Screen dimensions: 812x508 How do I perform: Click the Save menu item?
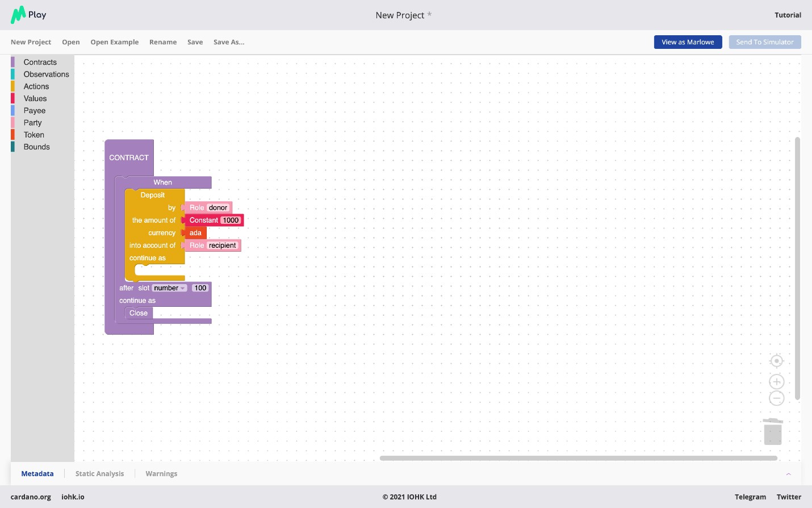pyautogui.click(x=195, y=42)
